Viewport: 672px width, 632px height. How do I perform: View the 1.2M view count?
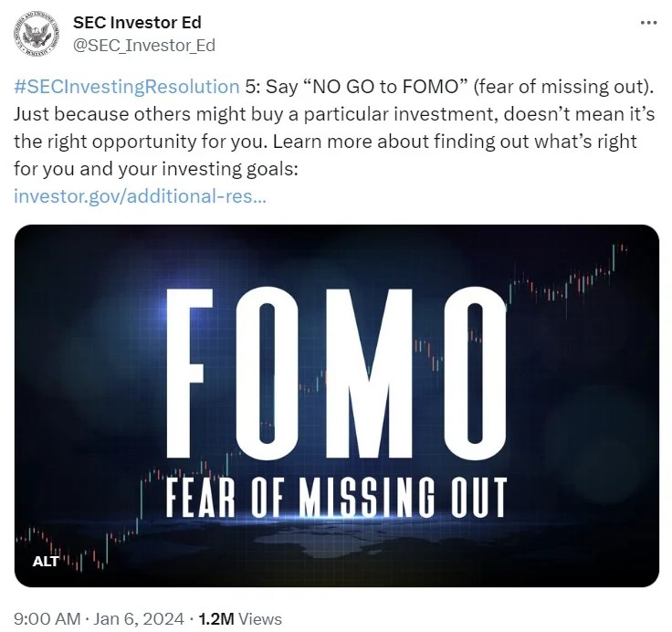click(216, 618)
